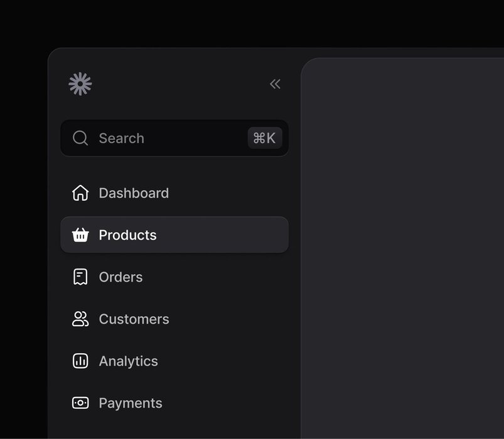
Task: Click the asterisk-shaped app logo
Action: [80, 84]
